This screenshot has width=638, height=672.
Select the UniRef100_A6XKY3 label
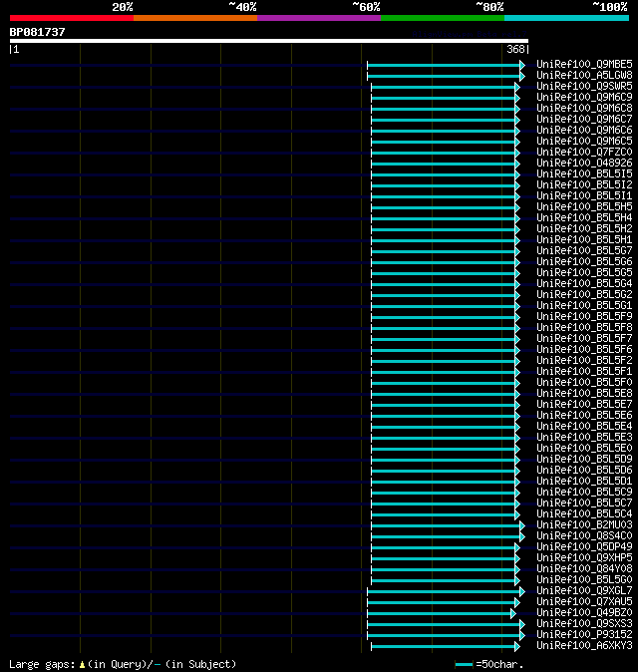coord(584,646)
